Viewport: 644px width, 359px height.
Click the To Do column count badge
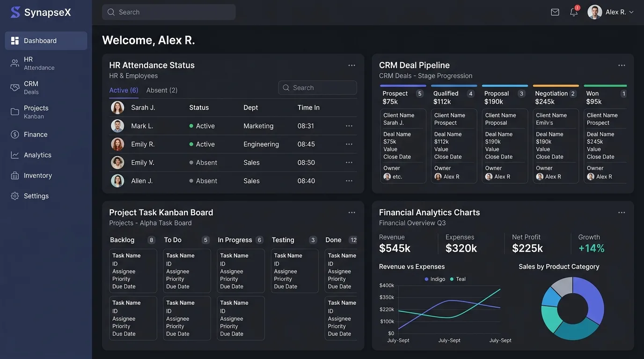205,240
